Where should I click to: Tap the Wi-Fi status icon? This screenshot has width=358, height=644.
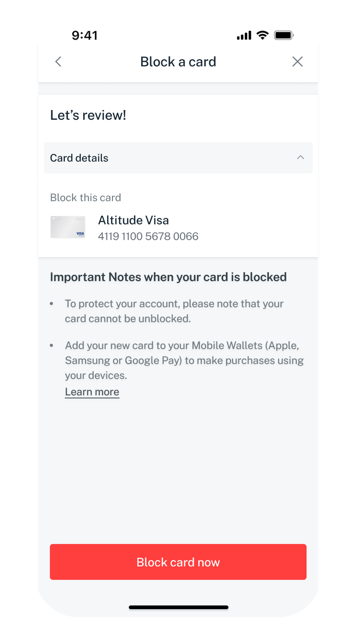(x=262, y=35)
